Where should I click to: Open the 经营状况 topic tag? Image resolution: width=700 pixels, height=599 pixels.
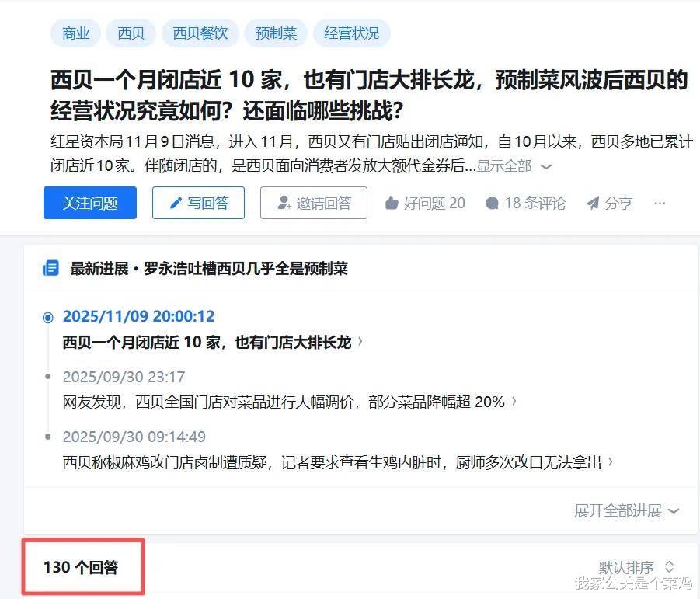click(352, 33)
